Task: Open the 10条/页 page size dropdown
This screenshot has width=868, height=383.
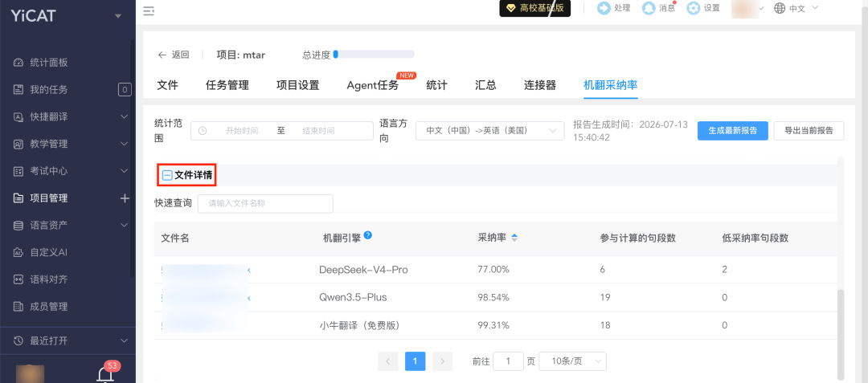Action: coord(573,361)
